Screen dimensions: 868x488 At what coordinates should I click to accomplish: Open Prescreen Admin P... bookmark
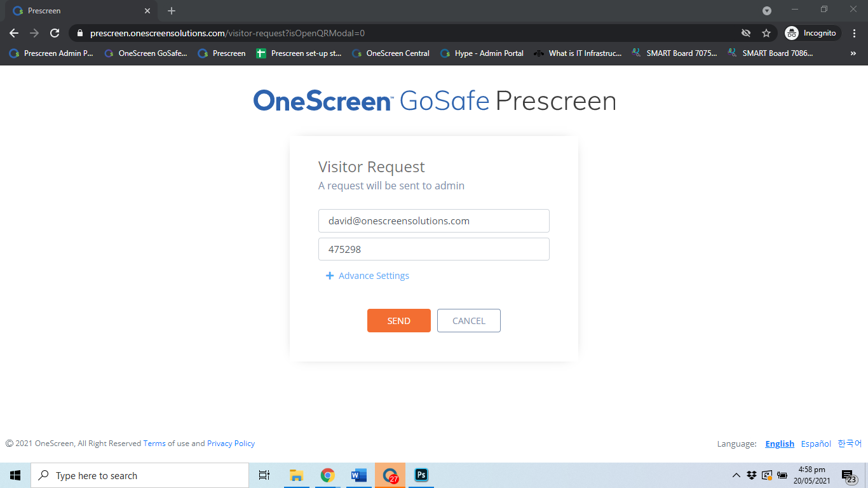51,53
